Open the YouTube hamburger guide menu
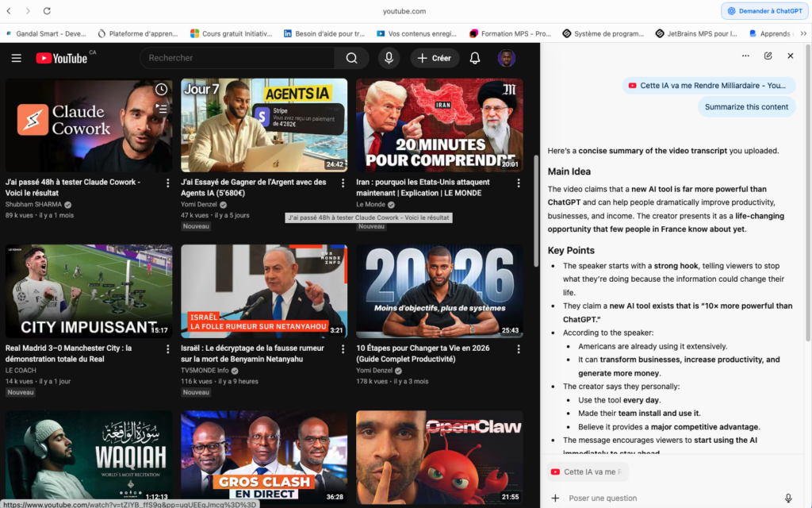Image resolution: width=812 pixels, height=508 pixels. (x=17, y=58)
